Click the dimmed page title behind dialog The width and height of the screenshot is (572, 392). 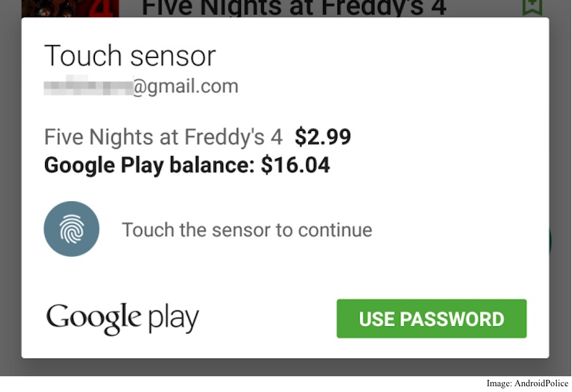[x=293, y=7]
